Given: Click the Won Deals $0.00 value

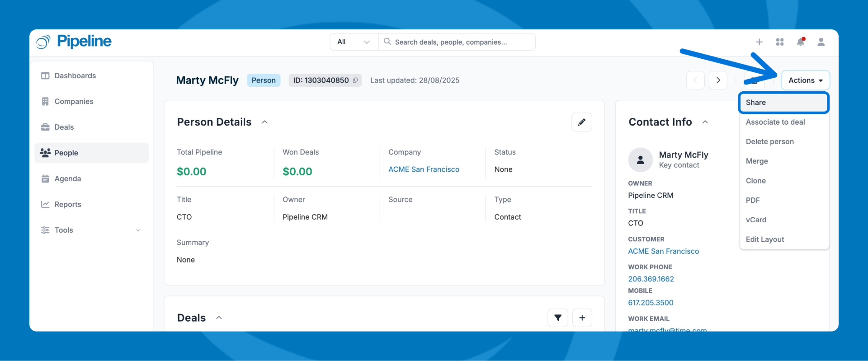Looking at the screenshot, I should click(297, 172).
